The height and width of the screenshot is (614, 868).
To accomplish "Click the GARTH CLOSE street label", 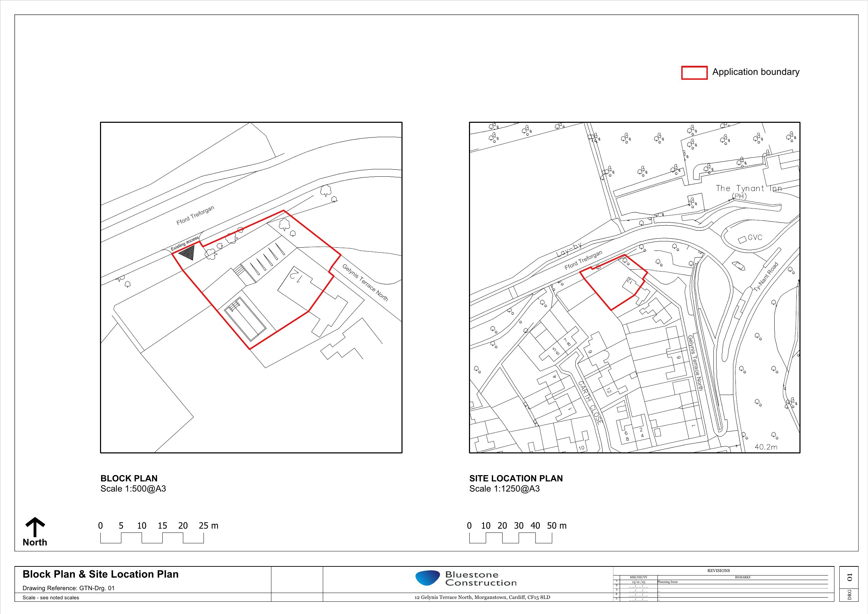I will point(590,403).
